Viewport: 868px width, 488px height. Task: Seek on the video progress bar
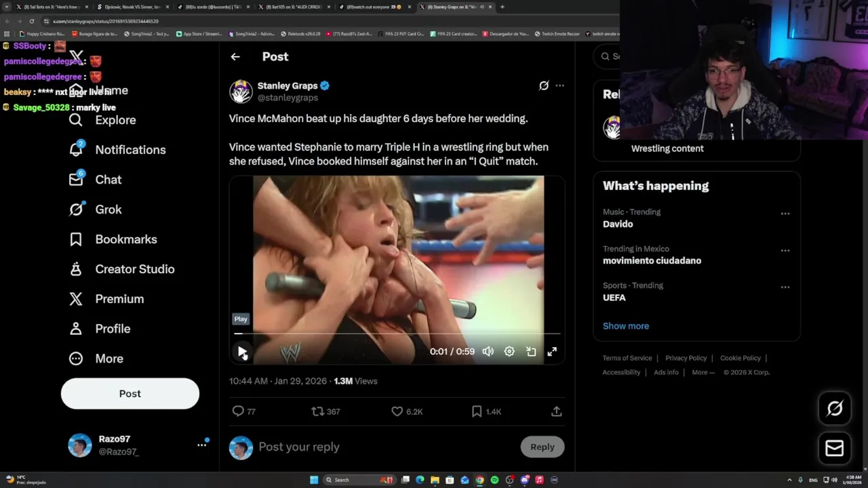tap(397, 333)
